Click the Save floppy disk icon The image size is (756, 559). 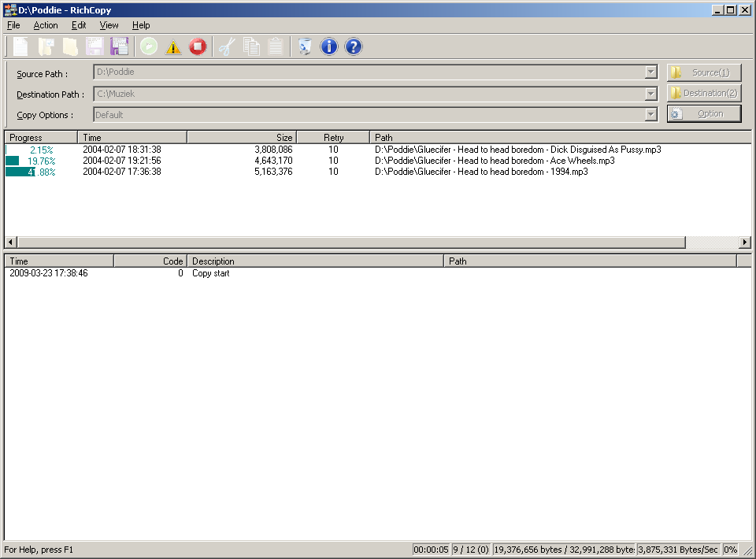coord(94,46)
